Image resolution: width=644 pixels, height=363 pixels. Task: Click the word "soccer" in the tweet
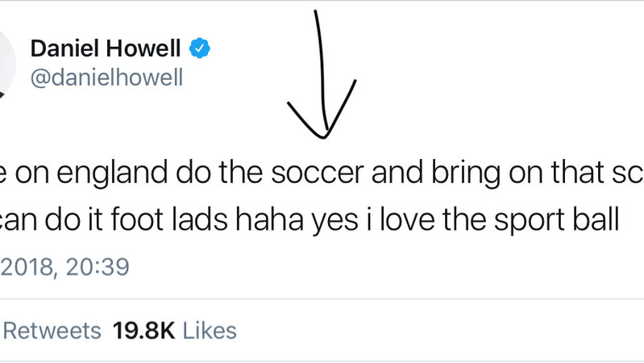[318, 173]
